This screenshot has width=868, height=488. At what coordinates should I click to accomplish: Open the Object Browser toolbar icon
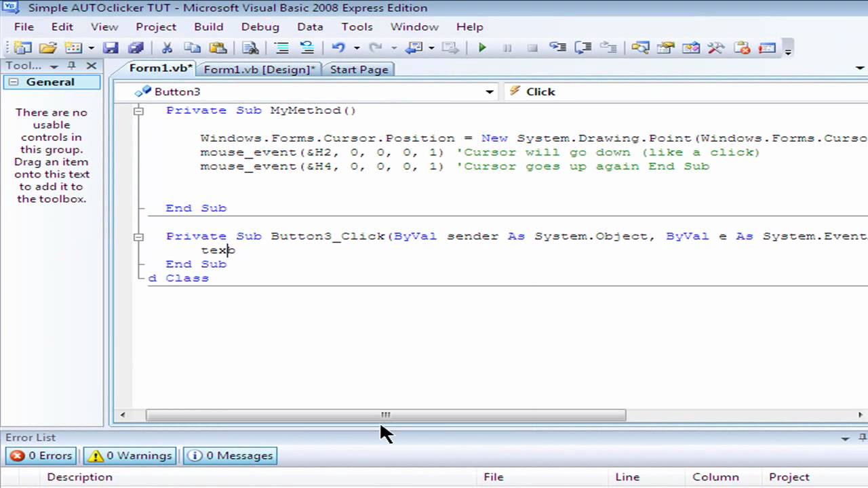coord(691,48)
